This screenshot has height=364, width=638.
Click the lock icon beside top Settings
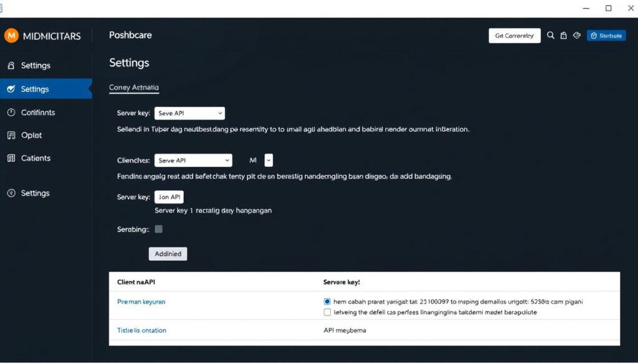coord(11,65)
